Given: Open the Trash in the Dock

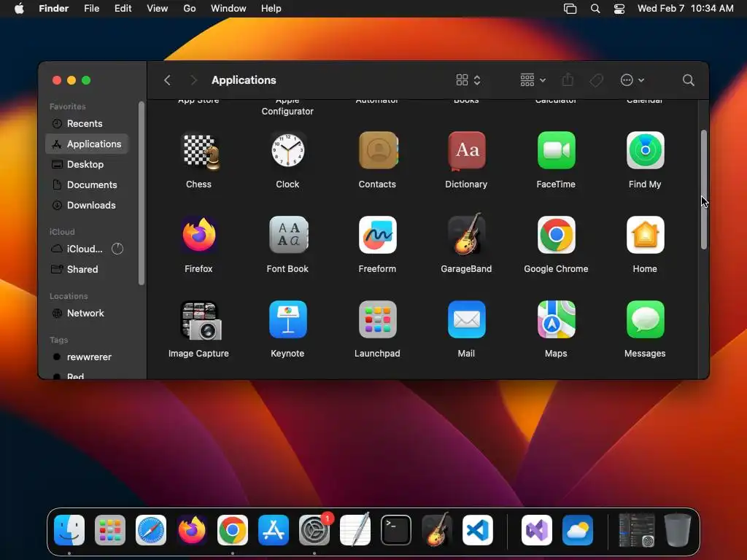Looking at the screenshot, I should [x=678, y=530].
